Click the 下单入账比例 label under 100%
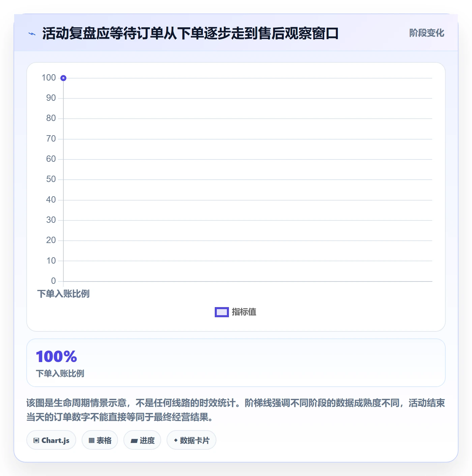This screenshot has width=472, height=476. click(x=60, y=374)
